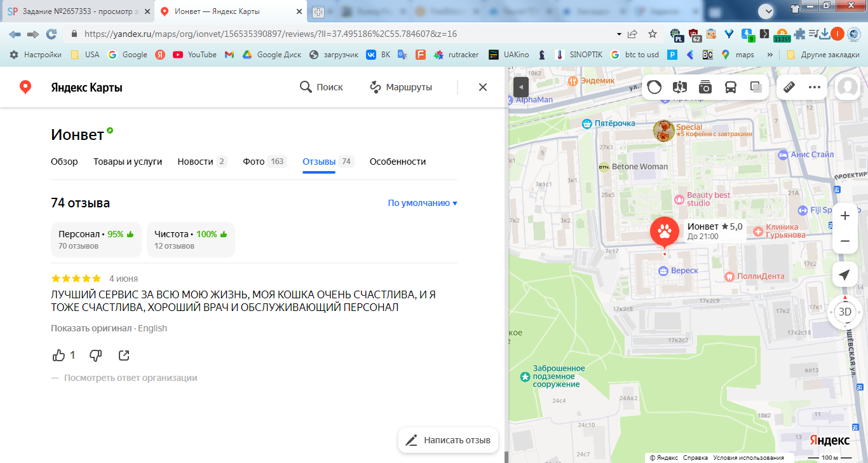The width and height of the screenshot is (868, 463).
Task: Open map layers selector
Action: point(756,87)
